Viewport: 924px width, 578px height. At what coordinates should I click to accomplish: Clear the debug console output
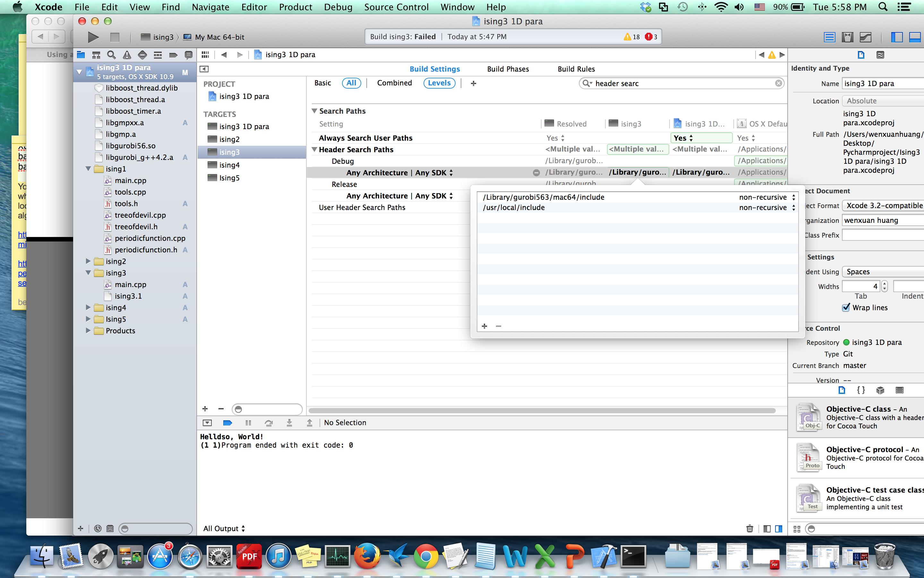coord(749,529)
